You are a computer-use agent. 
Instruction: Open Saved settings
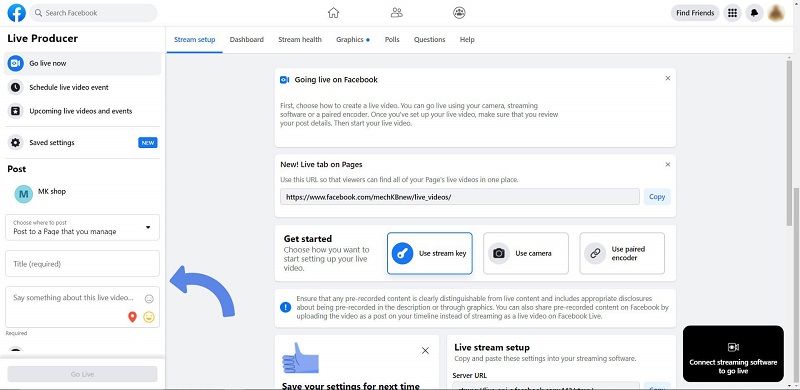click(82, 142)
